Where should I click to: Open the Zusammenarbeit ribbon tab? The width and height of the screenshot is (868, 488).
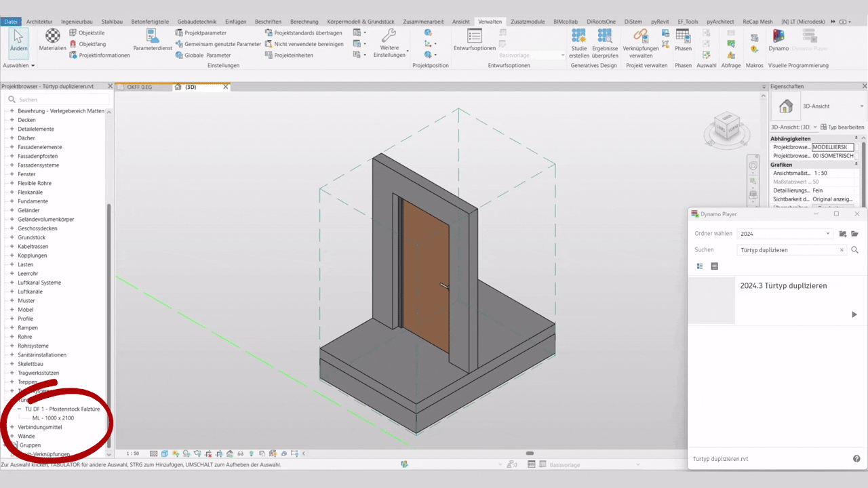(423, 21)
